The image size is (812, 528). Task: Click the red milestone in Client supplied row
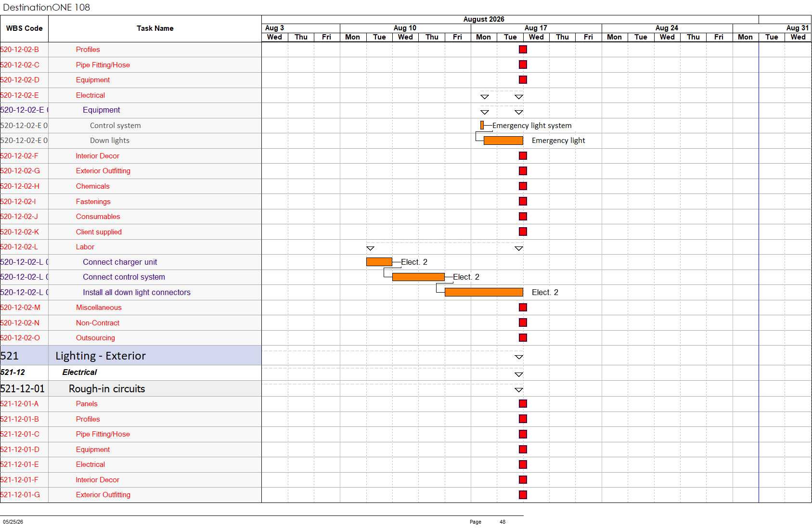tap(523, 232)
